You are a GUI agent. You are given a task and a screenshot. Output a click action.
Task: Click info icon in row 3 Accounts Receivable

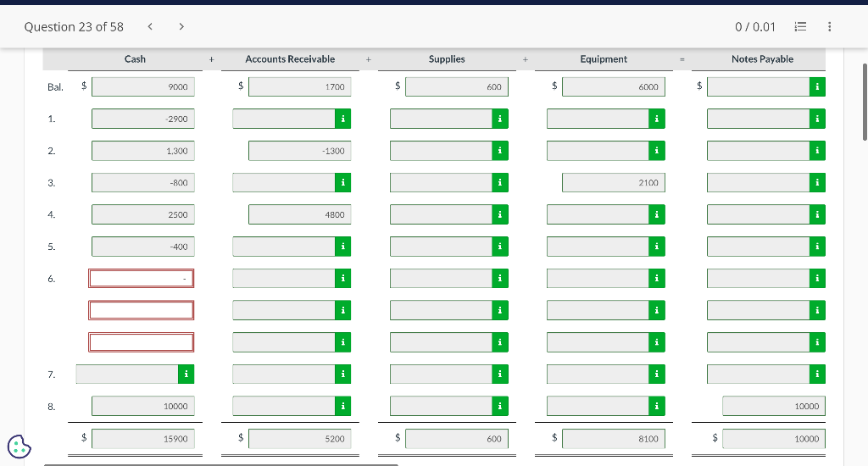click(342, 183)
